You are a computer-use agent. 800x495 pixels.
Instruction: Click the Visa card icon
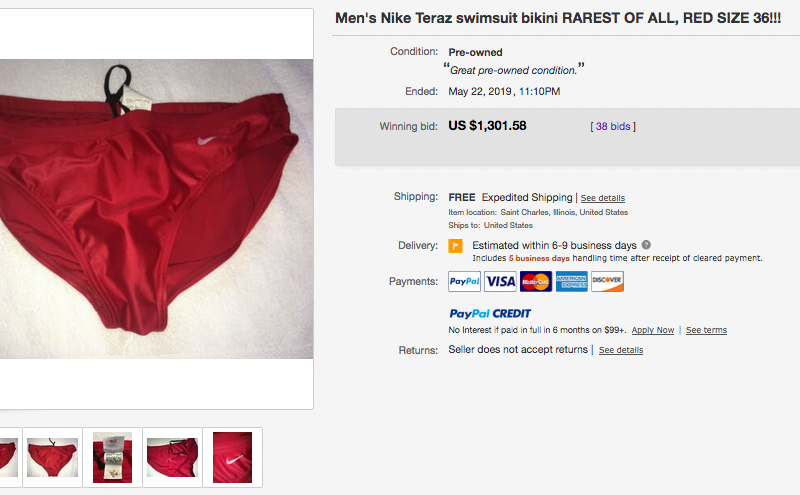pyautogui.click(x=500, y=282)
